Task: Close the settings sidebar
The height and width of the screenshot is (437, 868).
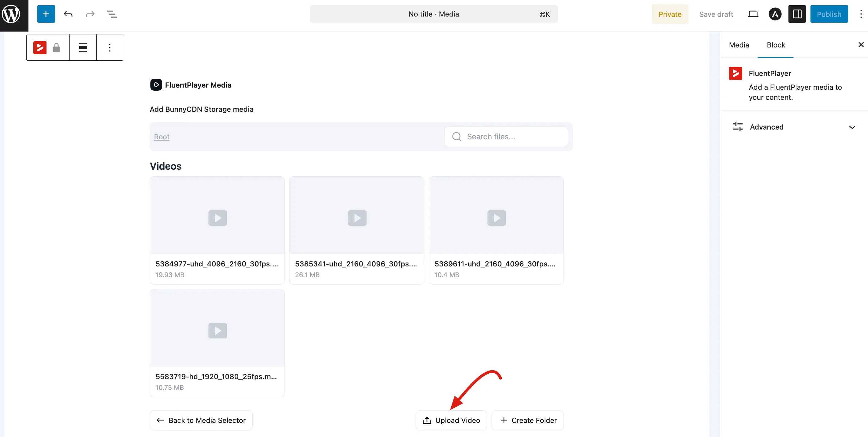Action: click(861, 44)
